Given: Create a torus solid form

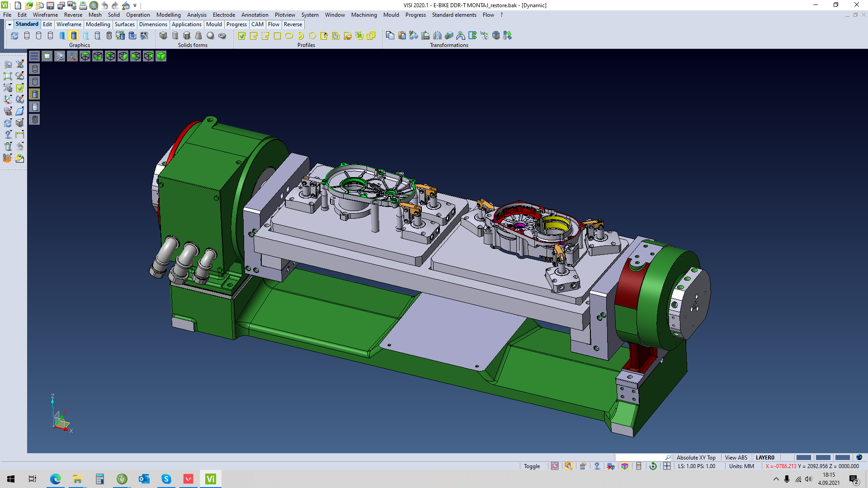Looking at the screenshot, I should [222, 36].
